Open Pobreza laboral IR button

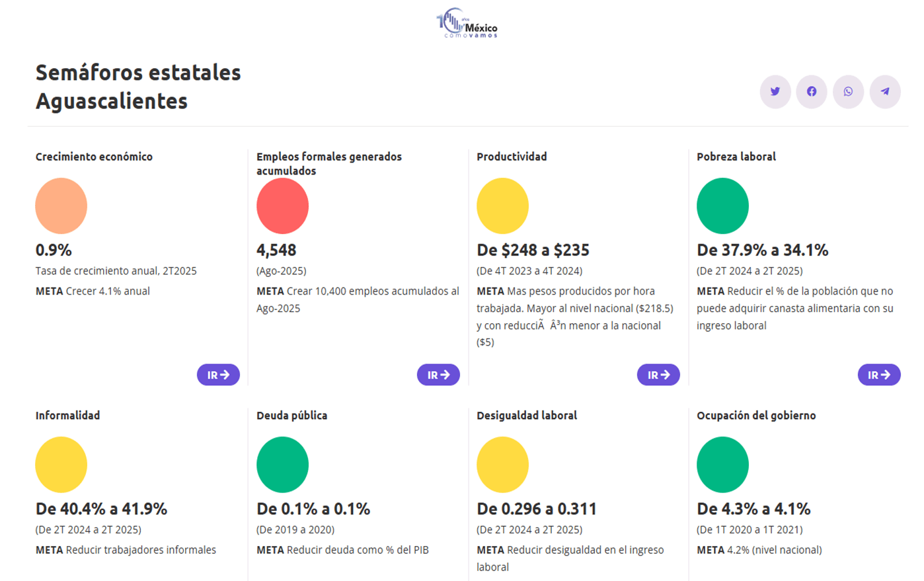click(x=878, y=375)
